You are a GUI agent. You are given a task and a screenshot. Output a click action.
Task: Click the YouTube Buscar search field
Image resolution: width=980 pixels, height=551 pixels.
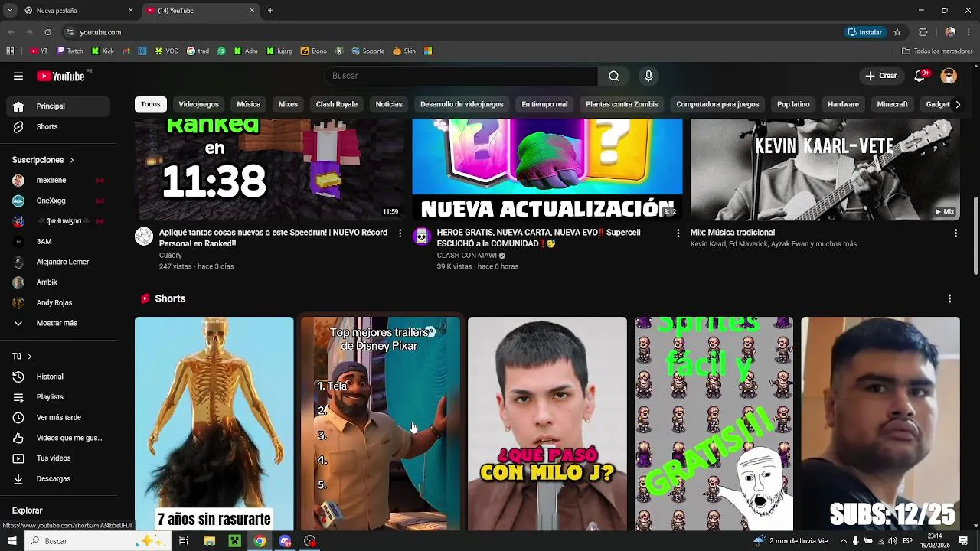(x=461, y=76)
